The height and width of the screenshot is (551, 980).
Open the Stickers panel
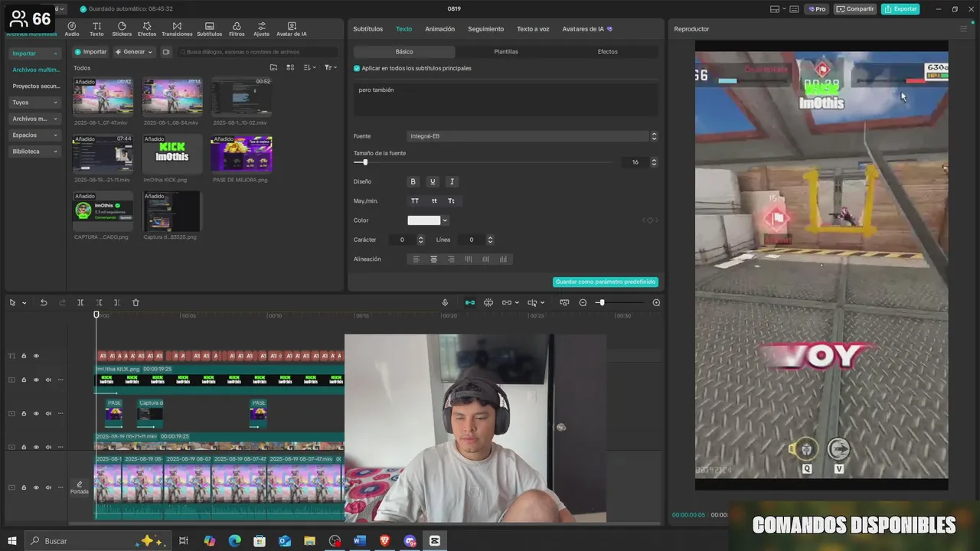pos(122,29)
